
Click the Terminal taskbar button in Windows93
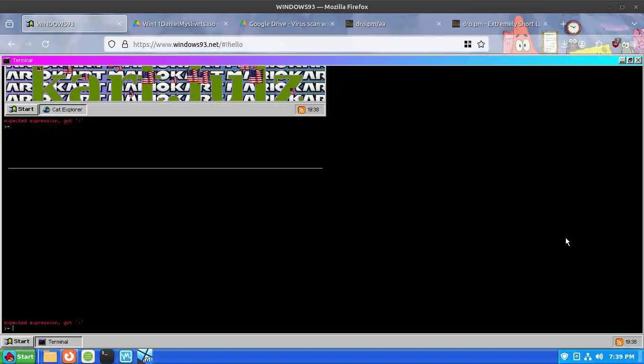59,341
